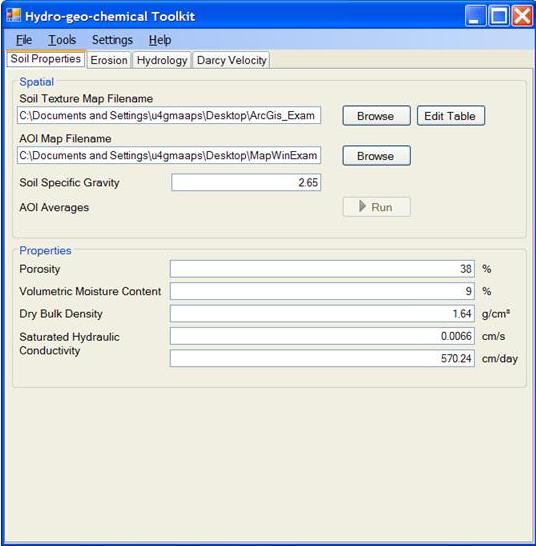
Task: Click the Porosity value field
Action: 322,269
